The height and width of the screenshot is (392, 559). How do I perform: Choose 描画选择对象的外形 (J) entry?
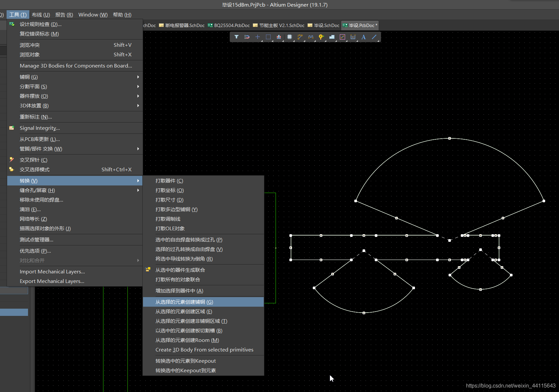(75, 228)
